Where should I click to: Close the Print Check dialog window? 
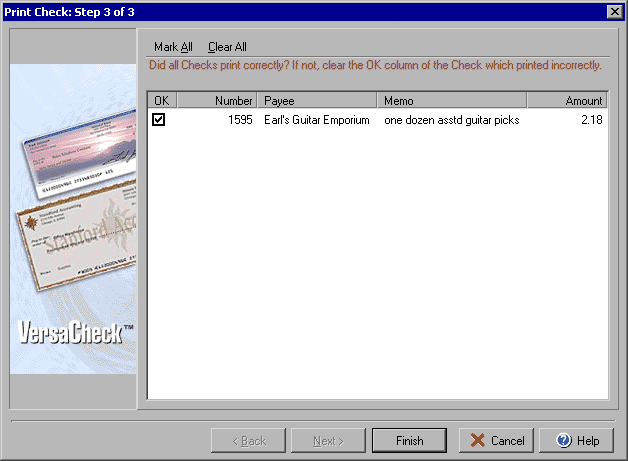click(x=615, y=12)
